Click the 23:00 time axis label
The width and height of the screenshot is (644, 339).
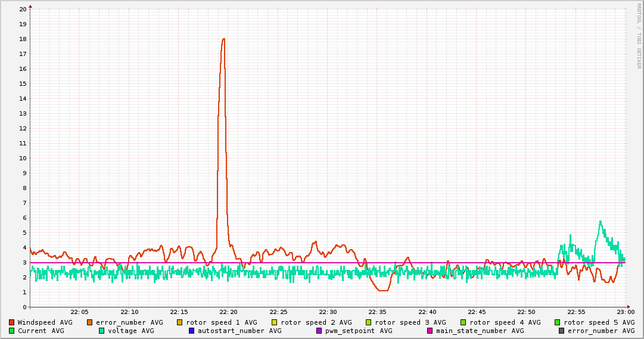(x=626, y=312)
